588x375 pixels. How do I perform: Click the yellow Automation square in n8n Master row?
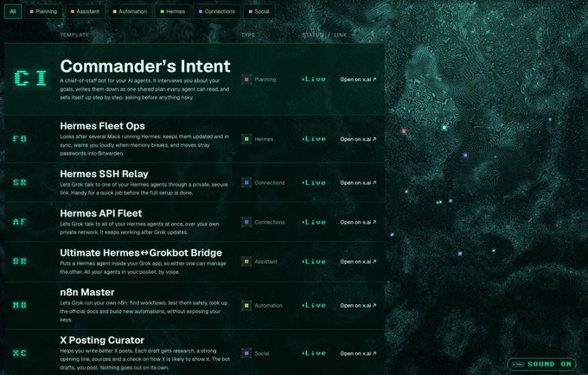pos(246,305)
